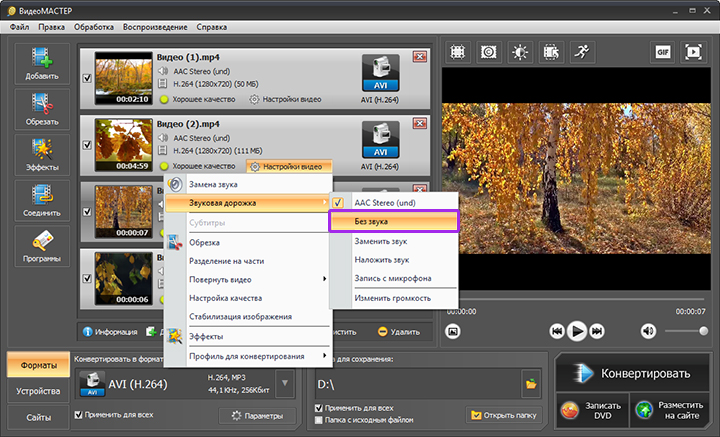Toggle Применить для всех under format box
Image resolution: width=720 pixels, height=437 pixels.
pos(79,414)
